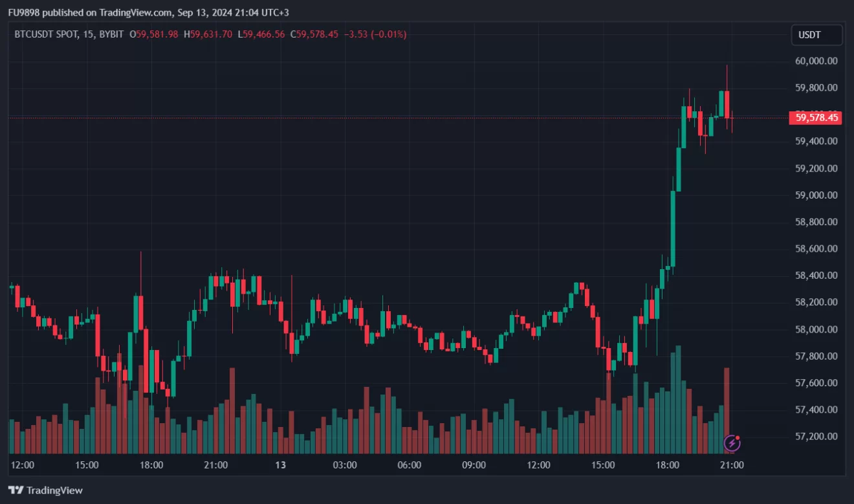Open the USDT currency selector

coord(816,35)
